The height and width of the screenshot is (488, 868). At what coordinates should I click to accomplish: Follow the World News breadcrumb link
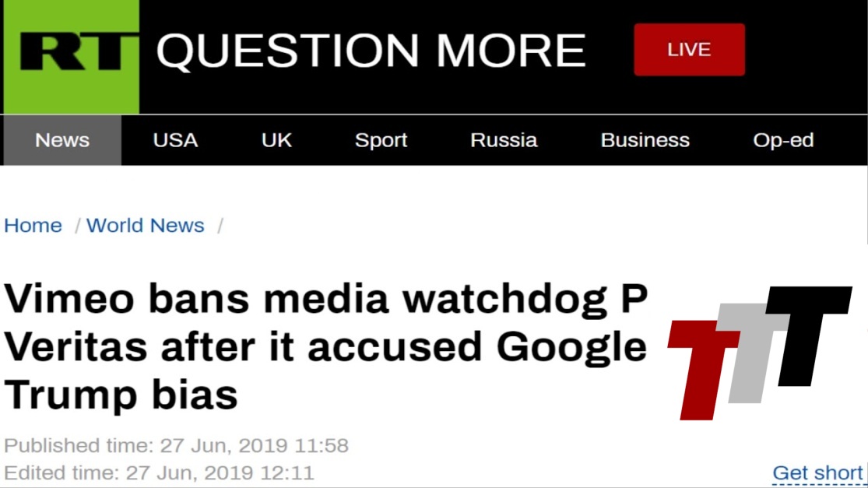point(146,226)
